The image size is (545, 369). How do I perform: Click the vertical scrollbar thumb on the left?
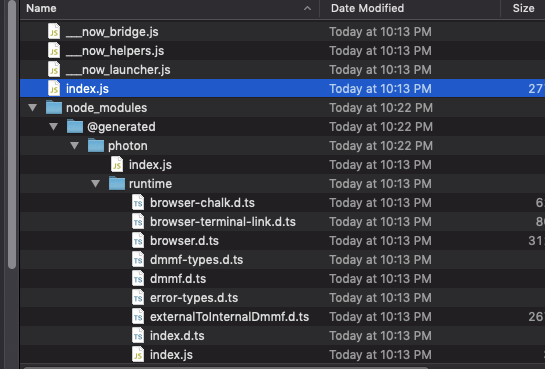(x=12, y=134)
